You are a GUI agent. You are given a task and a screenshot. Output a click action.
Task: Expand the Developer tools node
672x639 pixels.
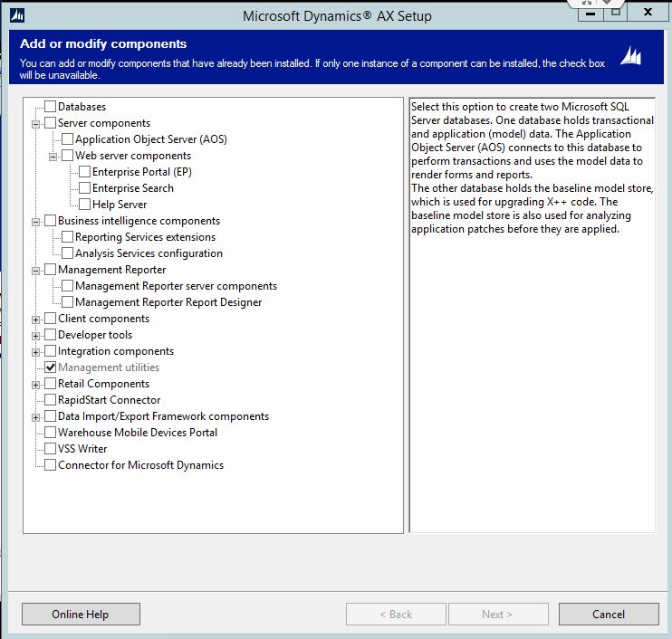(x=35, y=336)
